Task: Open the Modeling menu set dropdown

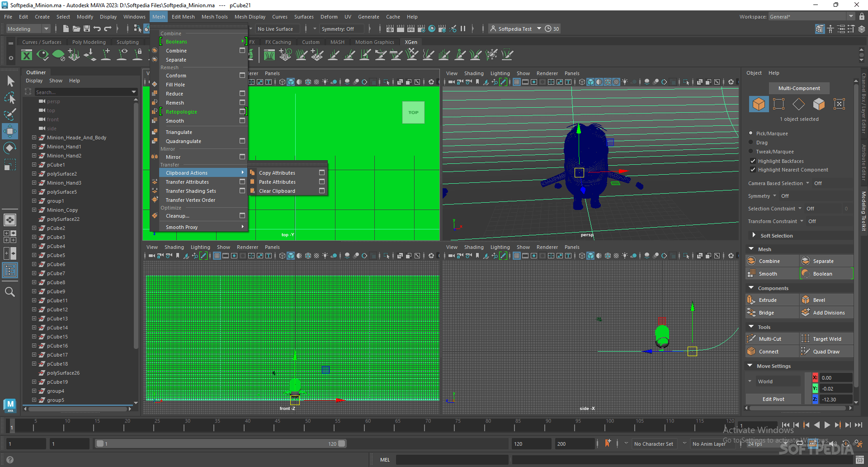Action: point(28,29)
